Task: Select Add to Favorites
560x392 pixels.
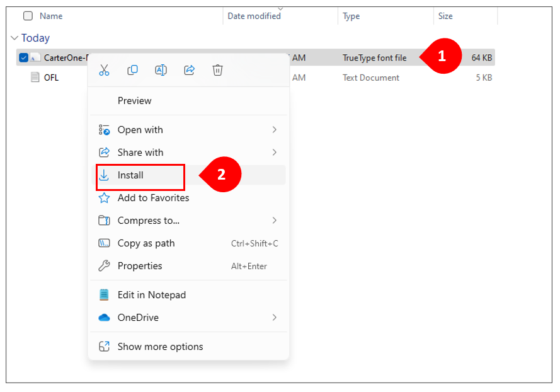Action: pyautogui.click(x=188, y=198)
